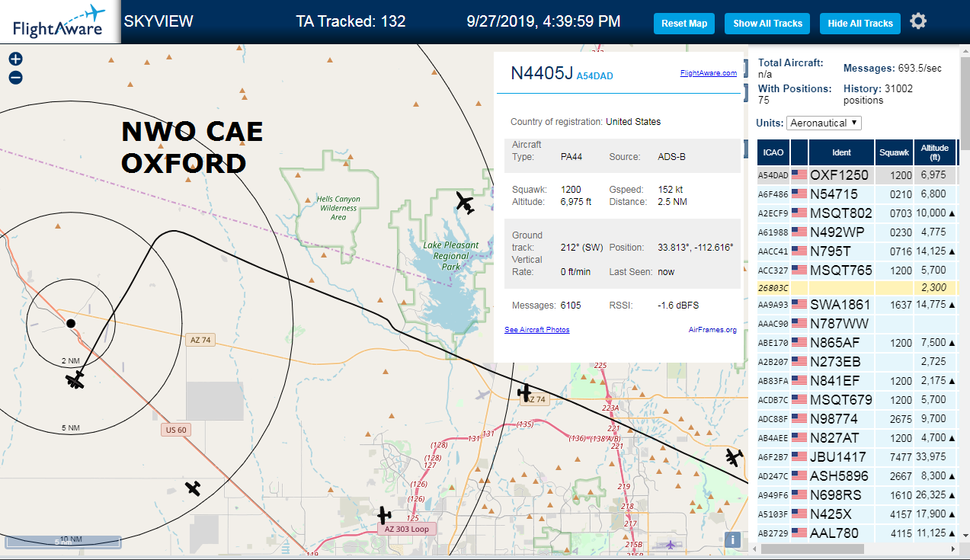
Task: Click the US flag in the N54715 row
Action: coord(799,194)
